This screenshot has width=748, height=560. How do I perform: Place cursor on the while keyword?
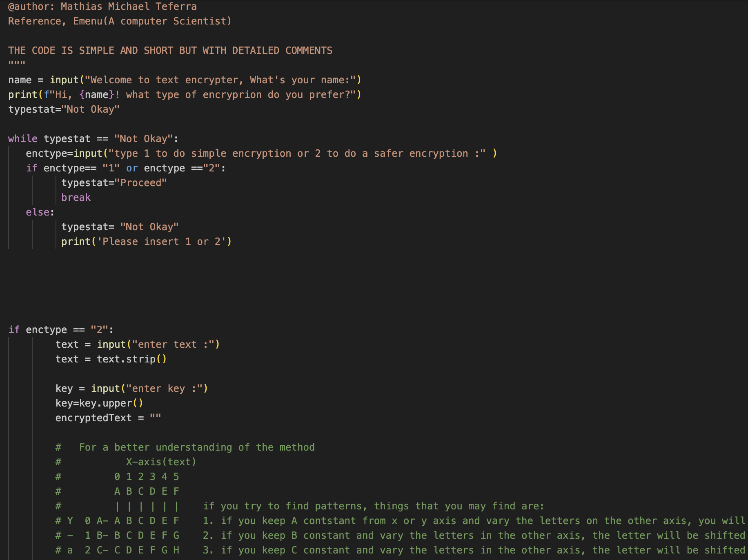[x=22, y=139]
